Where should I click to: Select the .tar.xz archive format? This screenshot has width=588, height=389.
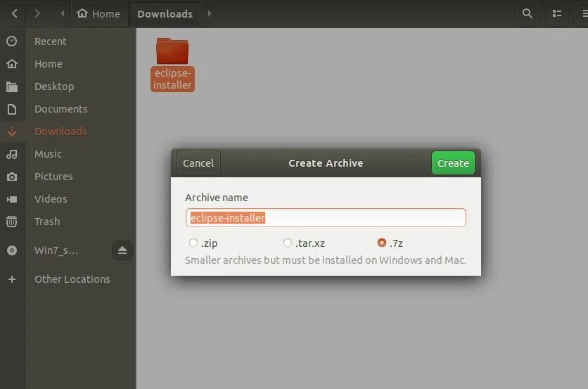[287, 243]
